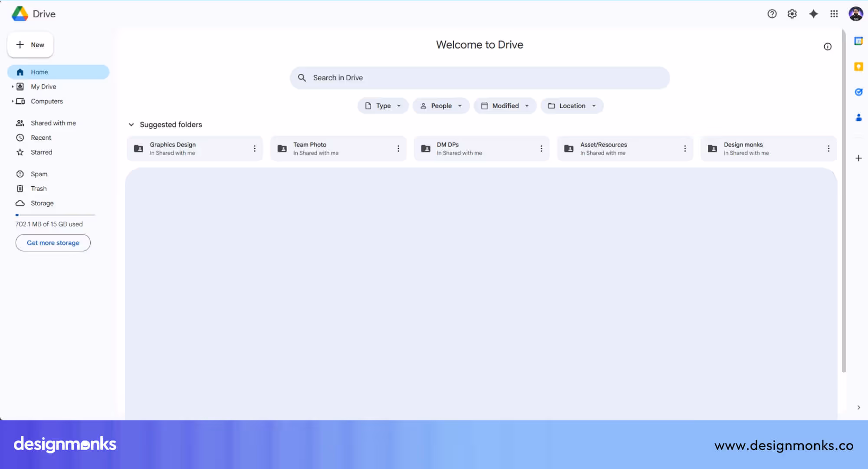Click the Get more storage button
868x469 pixels.
pyautogui.click(x=53, y=243)
